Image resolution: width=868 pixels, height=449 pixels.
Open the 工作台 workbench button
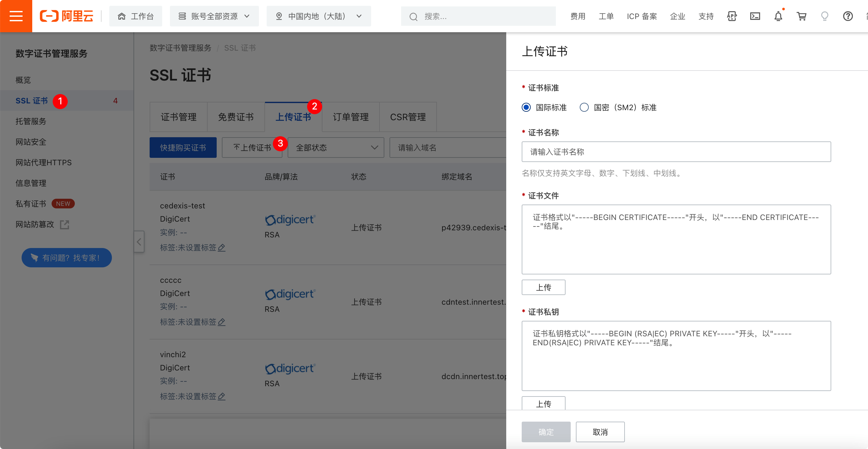pos(135,16)
